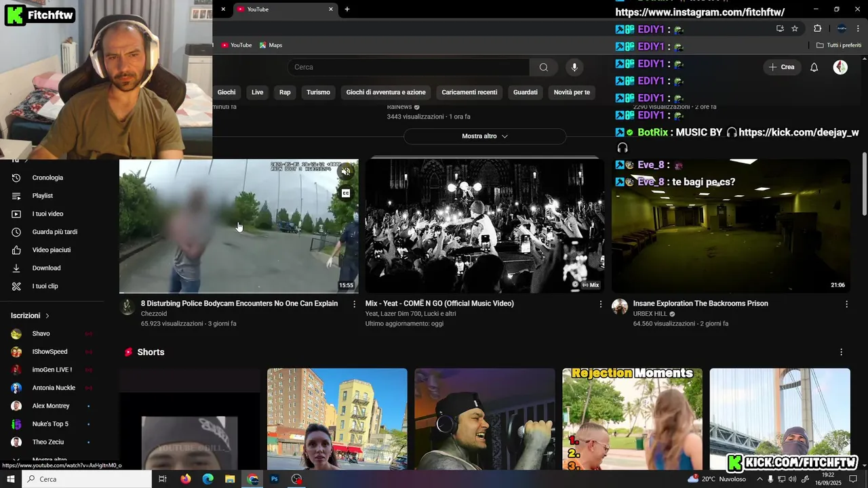Click the search magnifier button
Viewport: 868px width, 488px height.
point(543,67)
